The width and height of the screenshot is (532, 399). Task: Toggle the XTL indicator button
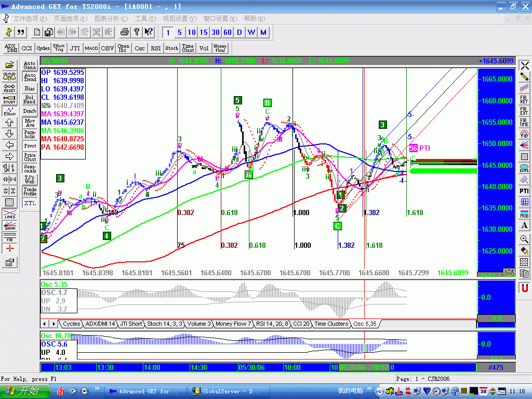point(30,203)
